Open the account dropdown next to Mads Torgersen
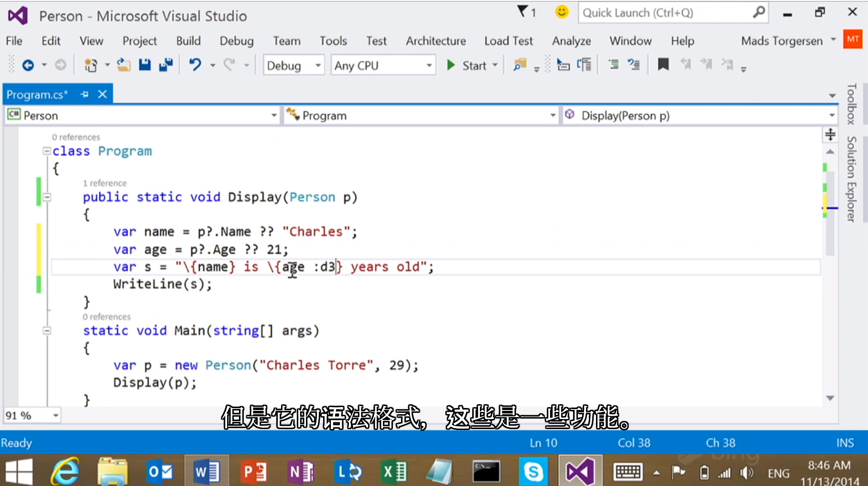The height and width of the screenshot is (486, 868). [x=834, y=40]
